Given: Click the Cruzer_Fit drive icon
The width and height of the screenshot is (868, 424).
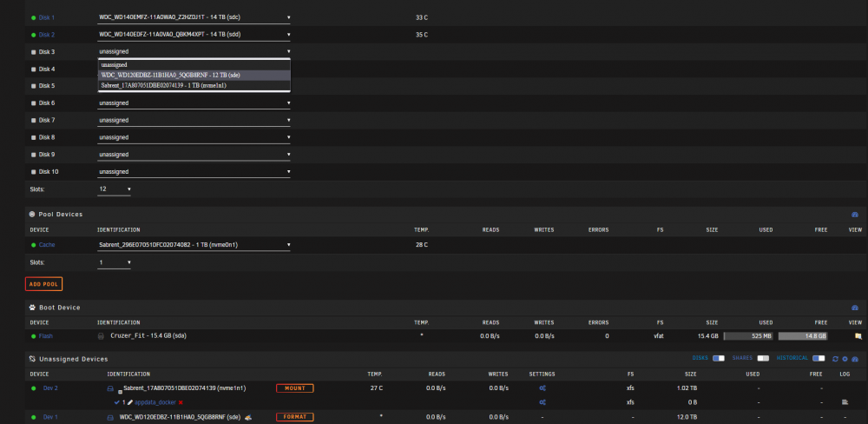Looking at the screenshot, I should click(101, 336).
